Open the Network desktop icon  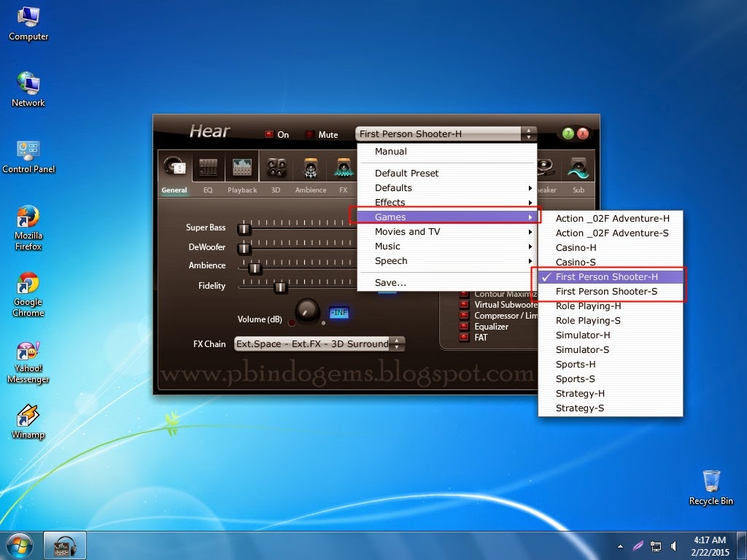28,90
